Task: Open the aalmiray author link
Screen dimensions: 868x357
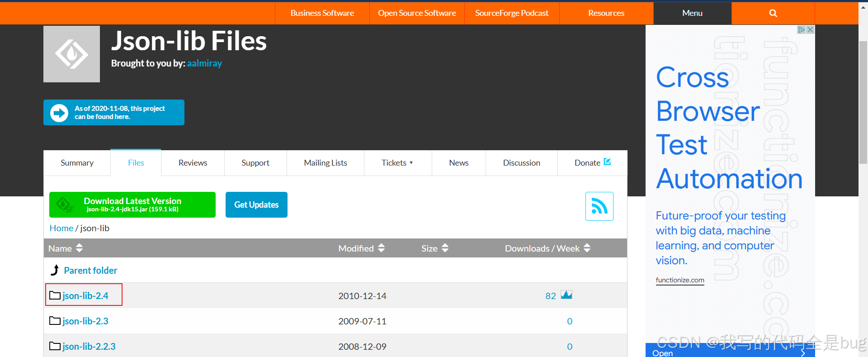Action: point(204,63)
